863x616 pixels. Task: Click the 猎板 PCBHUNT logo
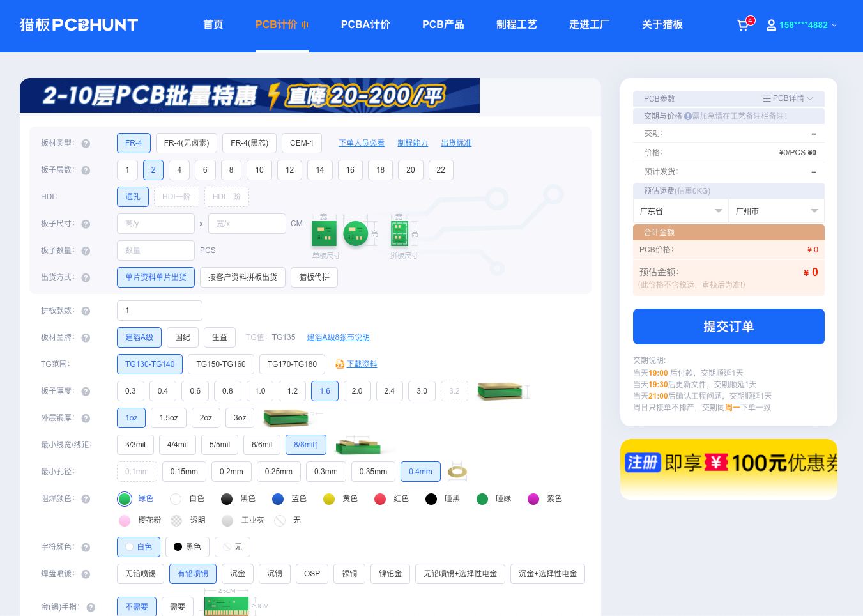pyautogui.click(x=78, y=25)
